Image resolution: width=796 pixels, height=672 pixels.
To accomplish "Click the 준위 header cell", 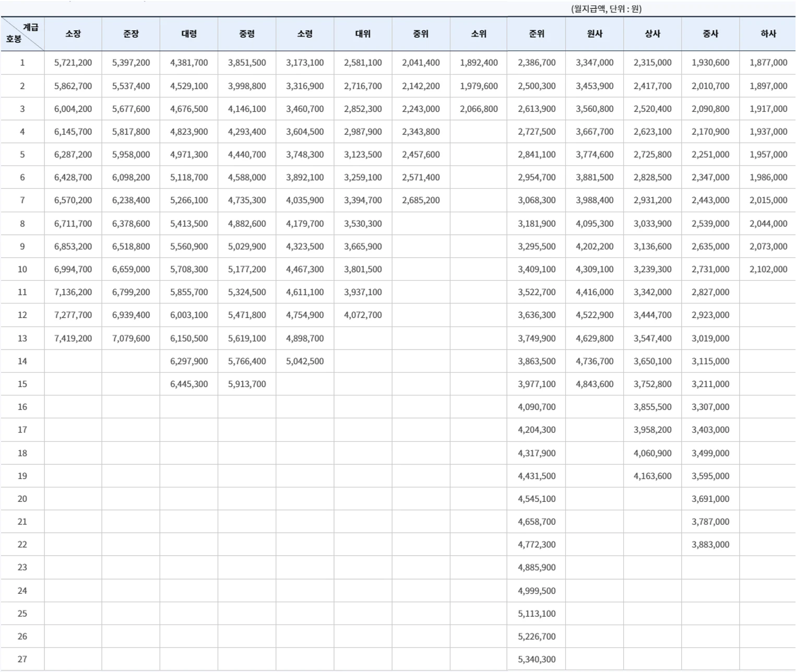I will point(537,33).
